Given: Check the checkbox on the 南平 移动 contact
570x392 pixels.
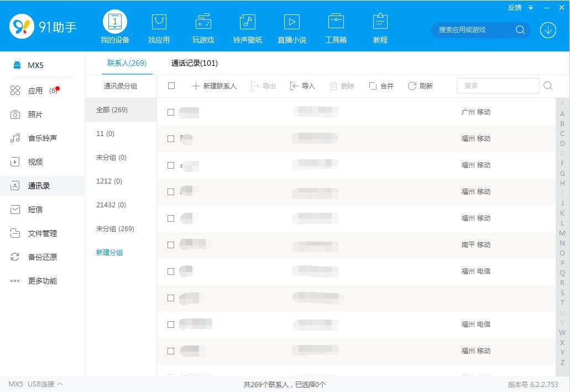Looking at the screenshot, I should 171,245.
